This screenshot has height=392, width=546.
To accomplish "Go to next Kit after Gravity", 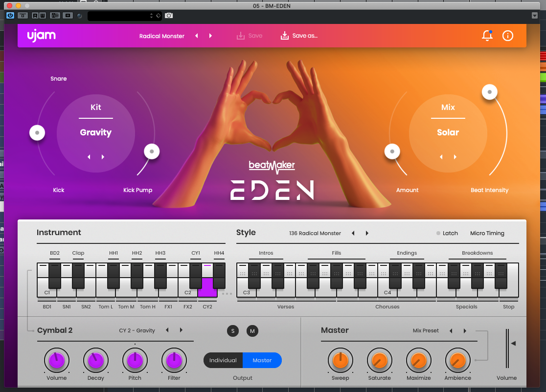I will tap(103, 157).
